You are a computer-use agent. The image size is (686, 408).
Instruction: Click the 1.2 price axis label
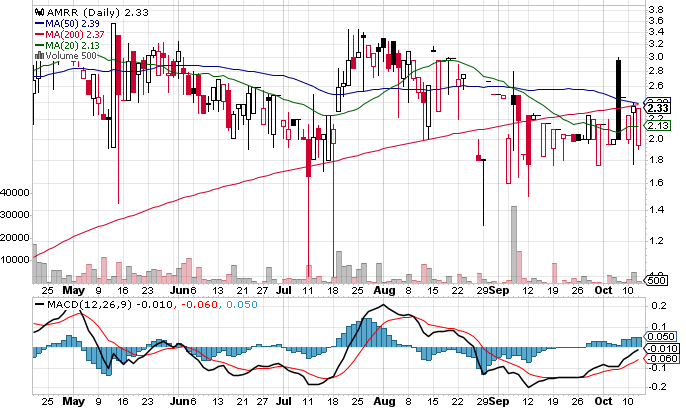[x=655, y=241]
